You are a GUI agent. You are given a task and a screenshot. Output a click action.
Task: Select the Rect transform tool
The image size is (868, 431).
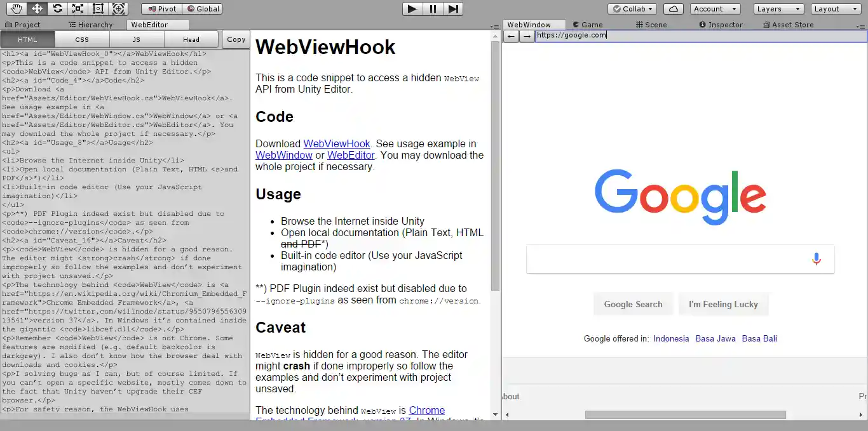(98, 8)
